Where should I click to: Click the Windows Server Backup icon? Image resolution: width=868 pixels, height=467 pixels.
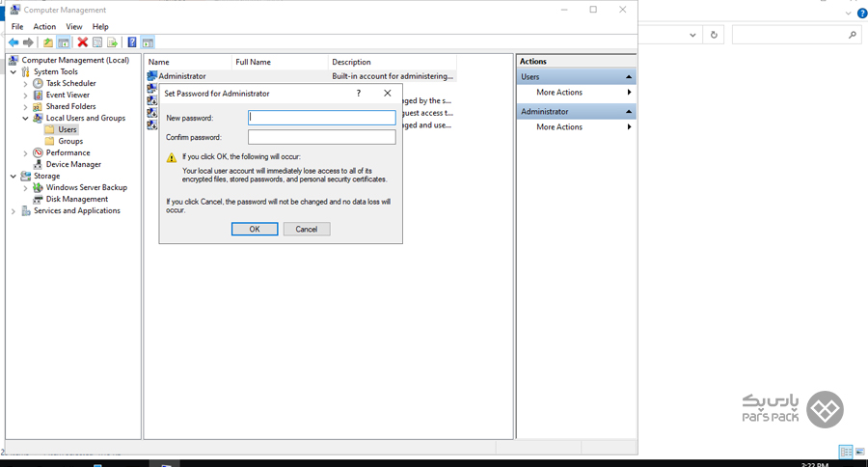pos(38,188)
